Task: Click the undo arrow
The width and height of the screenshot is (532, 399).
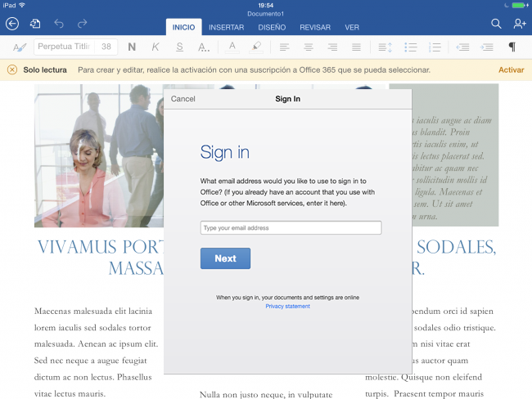Action: [x=59, y=25]
